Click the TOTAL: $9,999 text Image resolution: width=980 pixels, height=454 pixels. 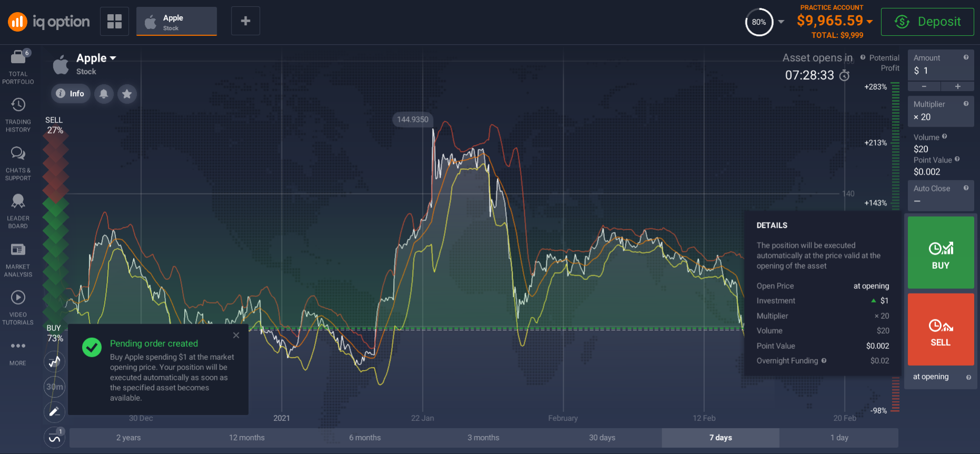(837, 35)
